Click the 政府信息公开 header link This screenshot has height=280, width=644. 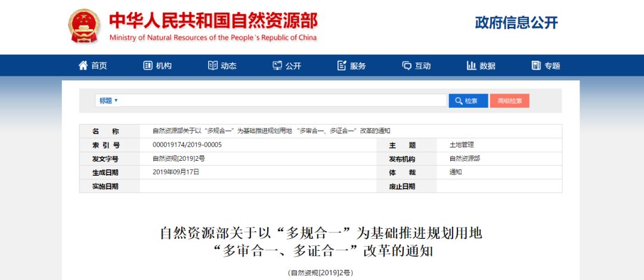tap(516, 23)
